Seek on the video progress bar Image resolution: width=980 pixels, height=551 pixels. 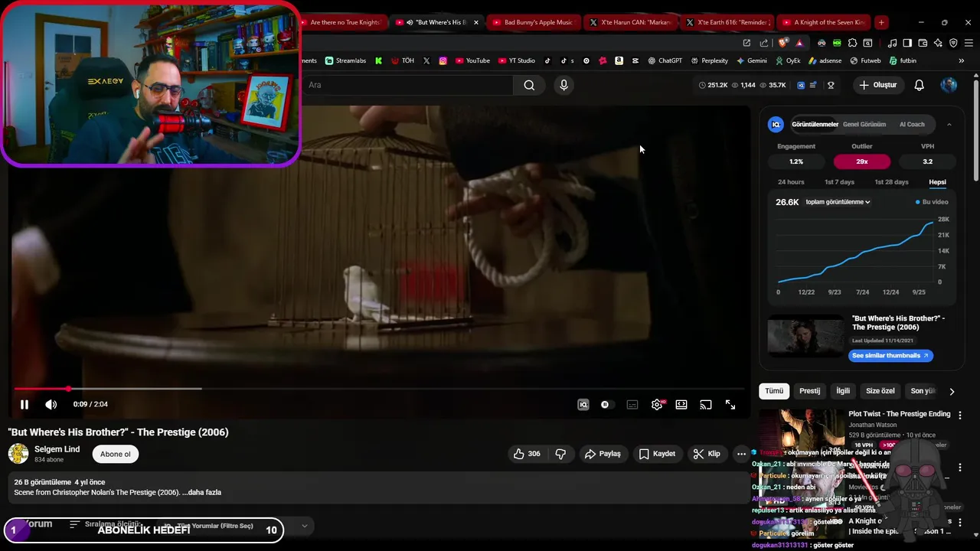coord(379,389)
